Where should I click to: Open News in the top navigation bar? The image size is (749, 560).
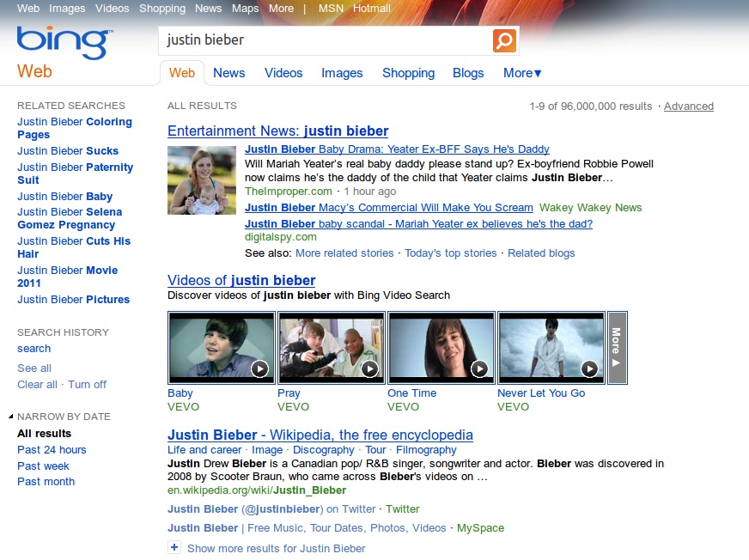(x=208, y=9)
